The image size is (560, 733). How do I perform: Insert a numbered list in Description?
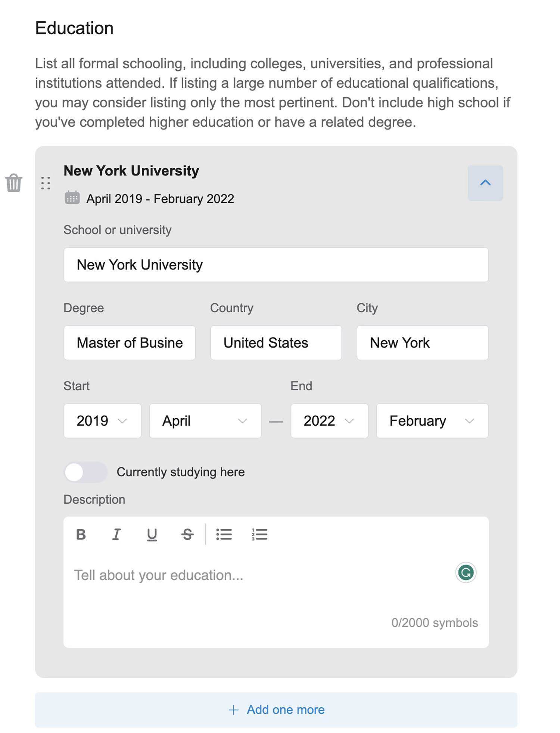[x=259, y=534]
